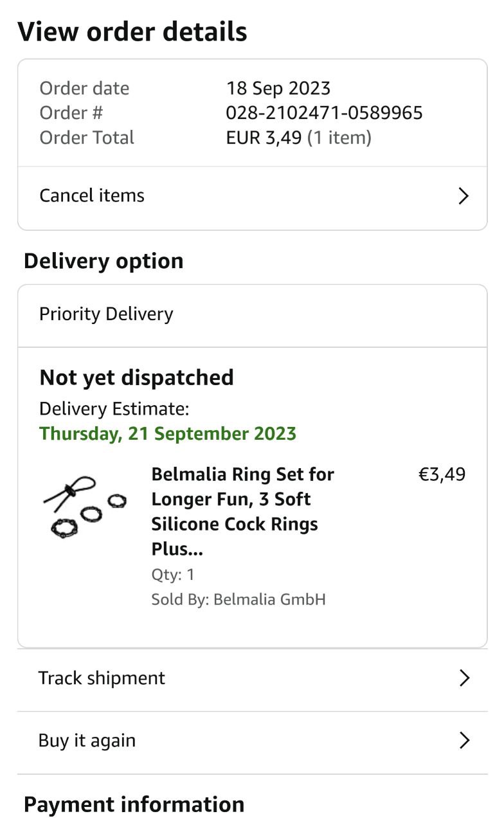Tap the Delivery option section heading
This screenshot has width=504, height=823.
click(x=104, y=261)
